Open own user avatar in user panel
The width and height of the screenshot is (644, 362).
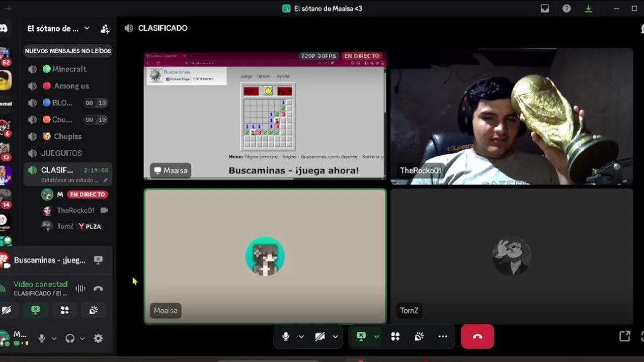pos(5,337)
